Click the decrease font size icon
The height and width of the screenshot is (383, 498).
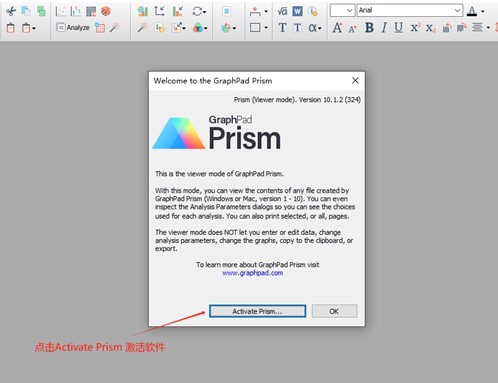[x=352, y=28]
